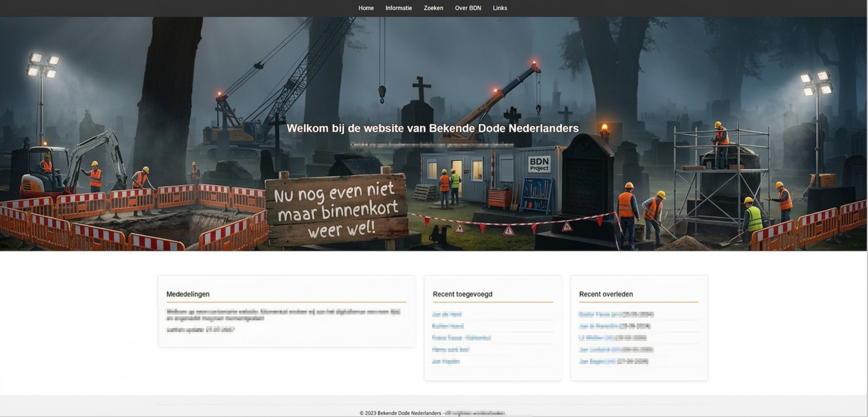Click the second link under Recent overleden
The height and width of the screenshot is (417, 868).
[601, 326]
